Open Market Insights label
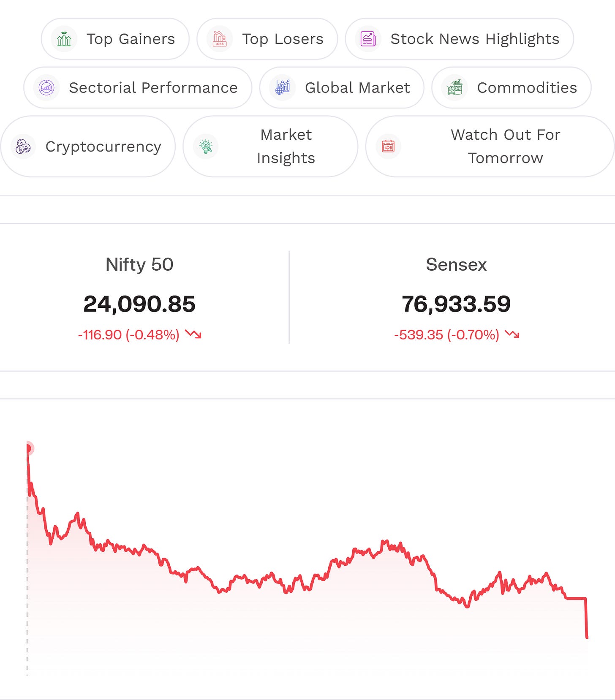Image resolution: width=615 pixels, height=700 pixels. (286, 147)
